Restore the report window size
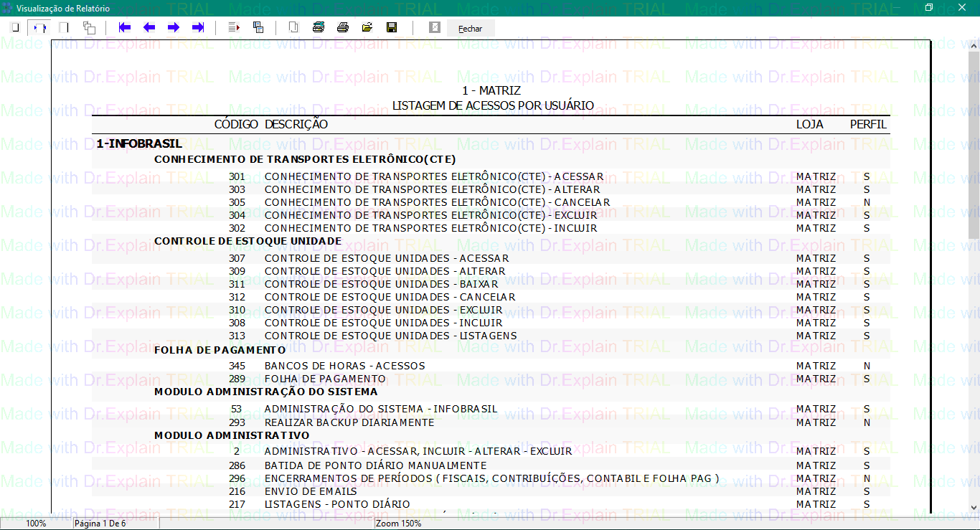Viewport: 980px width, 530px height. click(x=929, y=8)
